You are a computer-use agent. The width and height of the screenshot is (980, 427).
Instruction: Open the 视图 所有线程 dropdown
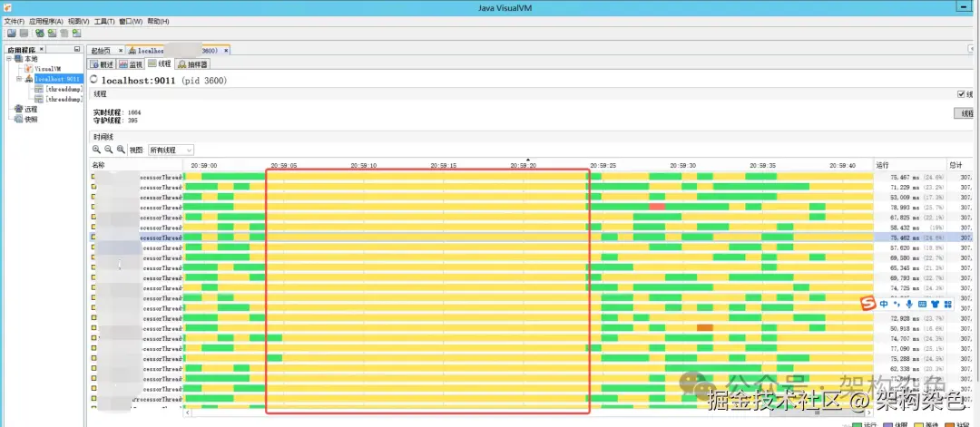[x=171, y=150]
